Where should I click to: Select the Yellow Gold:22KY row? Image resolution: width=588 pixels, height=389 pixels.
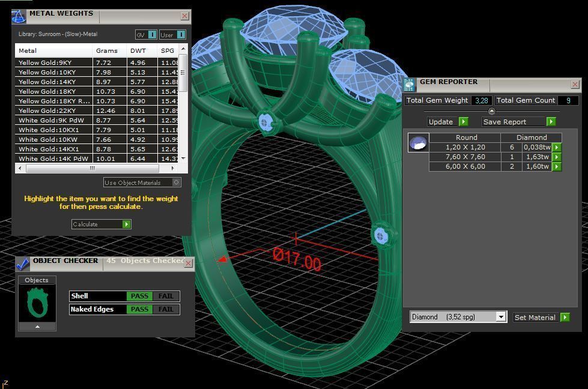click(x=97, y=110)
